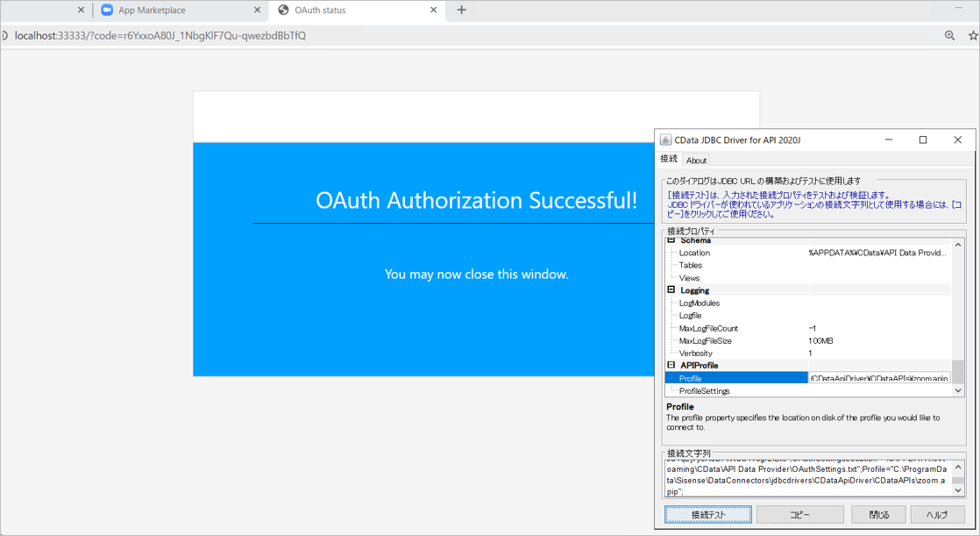Viewport: 980px width, 536px height.
Task: Select the Location property row
Action: click(809, 253)
